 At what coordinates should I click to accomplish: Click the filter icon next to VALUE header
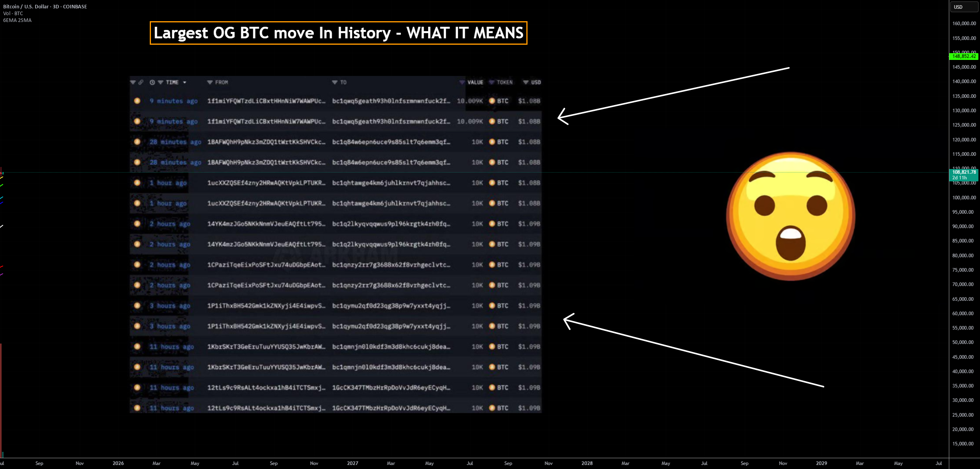tap(462, 82)
